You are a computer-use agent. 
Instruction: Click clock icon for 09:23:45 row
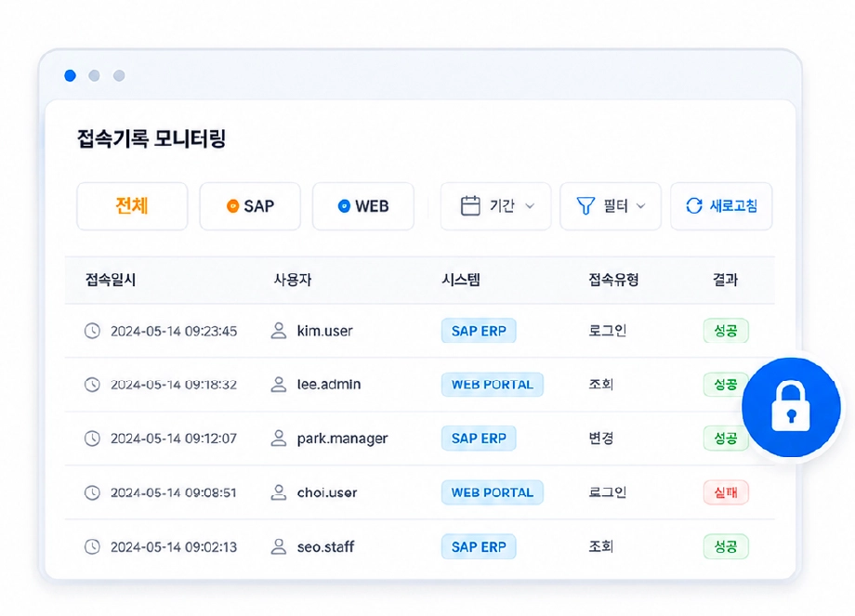(x=92, y=331)
